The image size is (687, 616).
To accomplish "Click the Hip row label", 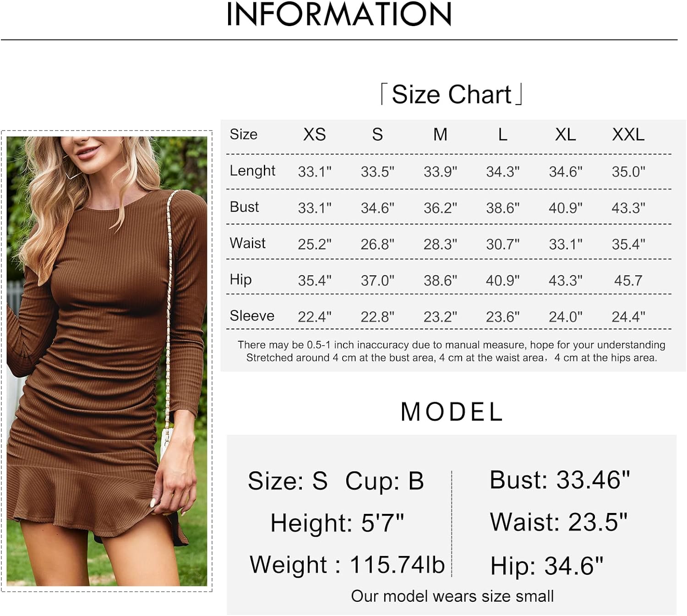I will pyautogui.click(x=240, y=279).
